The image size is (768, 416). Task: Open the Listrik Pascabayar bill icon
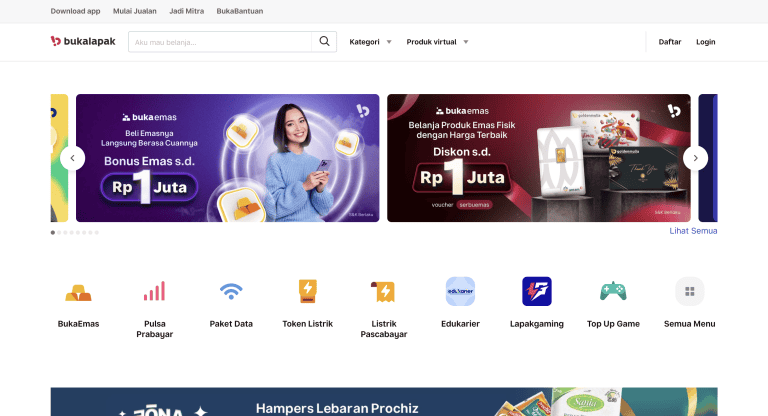(384, 292)
